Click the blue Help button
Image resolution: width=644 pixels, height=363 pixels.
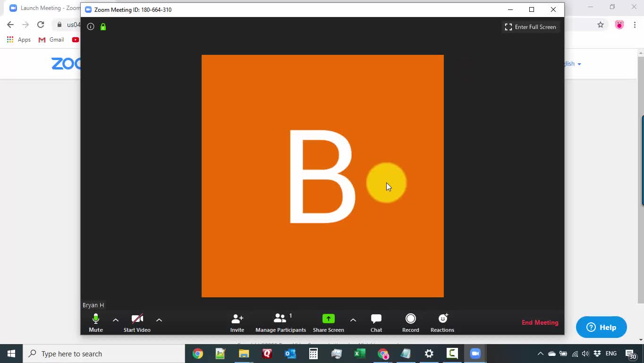pos(601,327)
